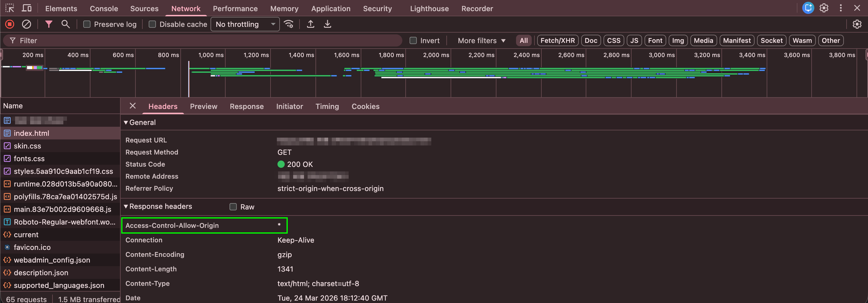Open network conditions wifi icon
This screenshot has width=868, height=303.
[289, 24]
